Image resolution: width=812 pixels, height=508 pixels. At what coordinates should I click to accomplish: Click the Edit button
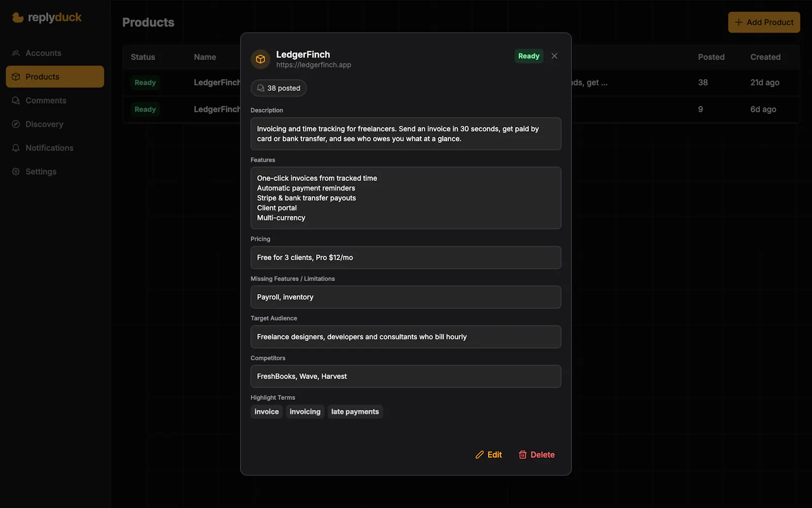(489, 455)
